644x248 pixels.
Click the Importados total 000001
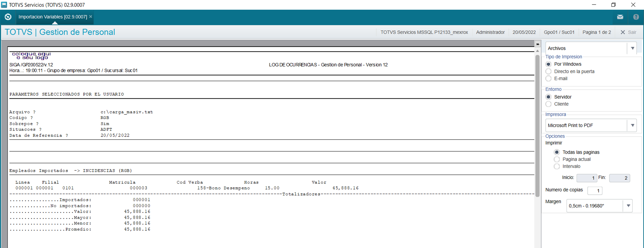(x=141, y=200)
